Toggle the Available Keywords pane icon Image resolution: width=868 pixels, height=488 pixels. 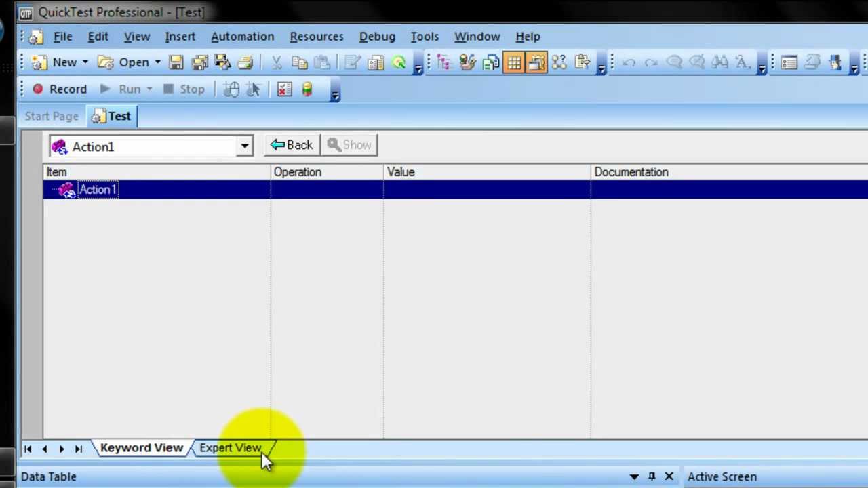[x=490, y=62]
